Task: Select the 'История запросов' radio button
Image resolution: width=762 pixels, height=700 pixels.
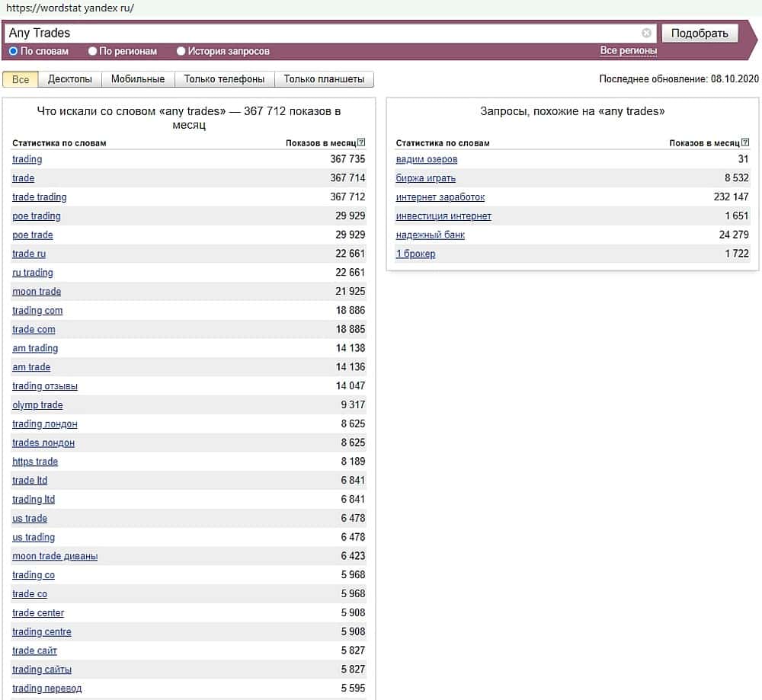Action: [181, 51]
